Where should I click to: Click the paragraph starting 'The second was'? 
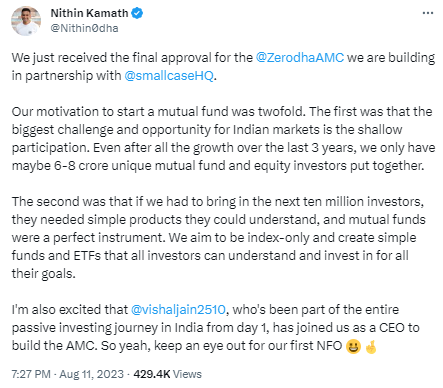pos(219,237)
